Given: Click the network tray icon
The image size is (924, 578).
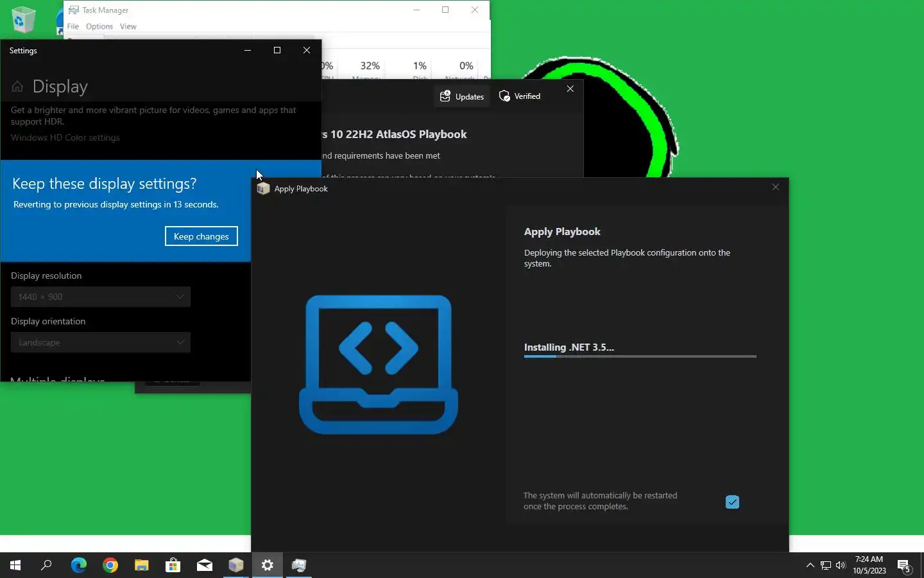Looking at the screenshot, I should (826, 565).
